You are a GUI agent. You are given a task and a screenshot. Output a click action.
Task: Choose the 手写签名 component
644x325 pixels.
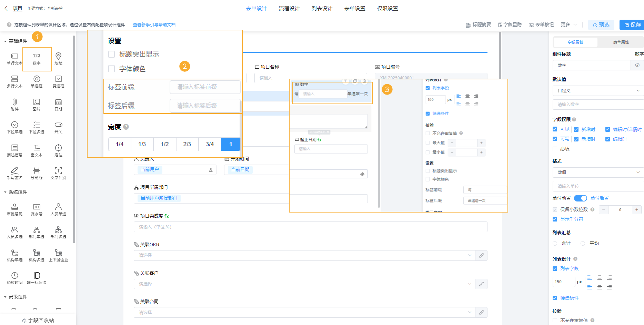(14, 173)
